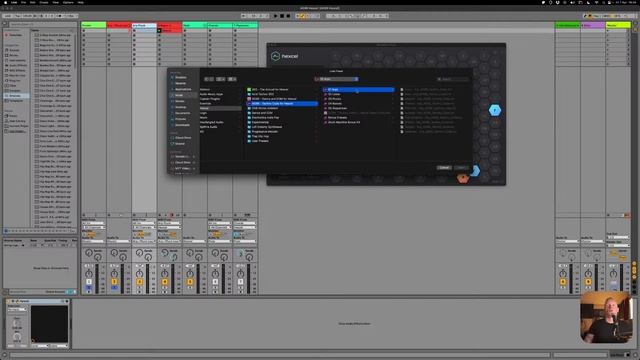
Task: Go back in the Load Preset dialog
Action: pyautogui.click(x=207, y=79)
